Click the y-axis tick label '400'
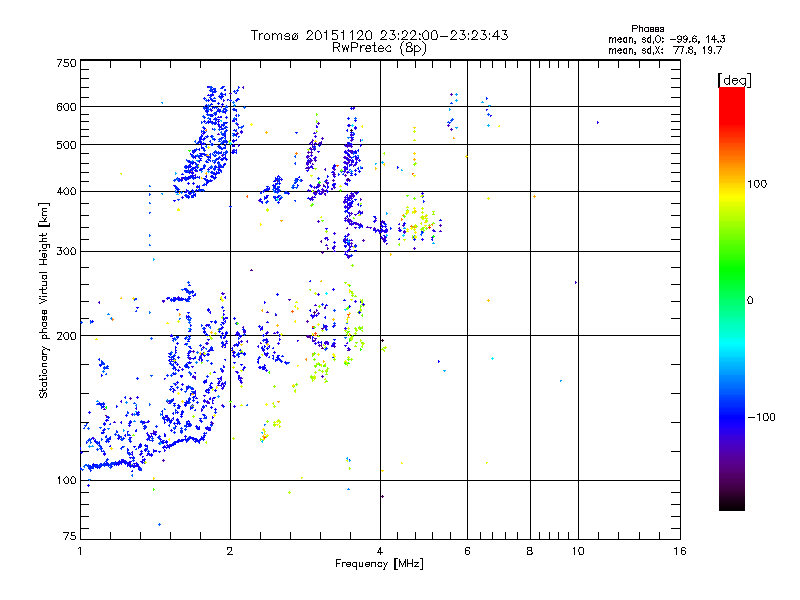The image size is (800, 600). coord(66,192)
